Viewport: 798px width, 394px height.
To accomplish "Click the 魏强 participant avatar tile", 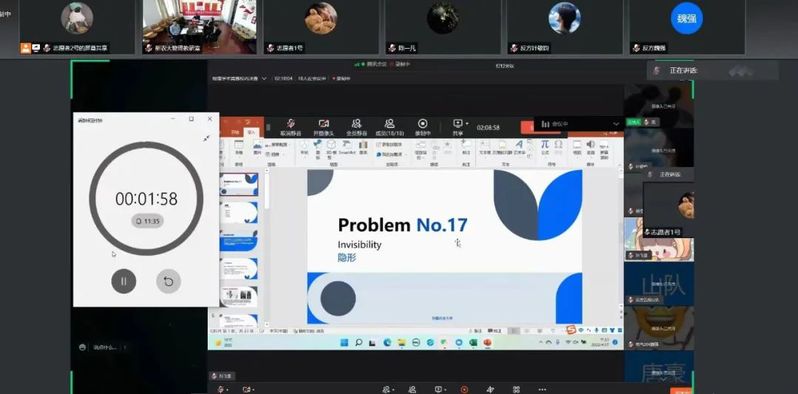I will click(686, 19).
